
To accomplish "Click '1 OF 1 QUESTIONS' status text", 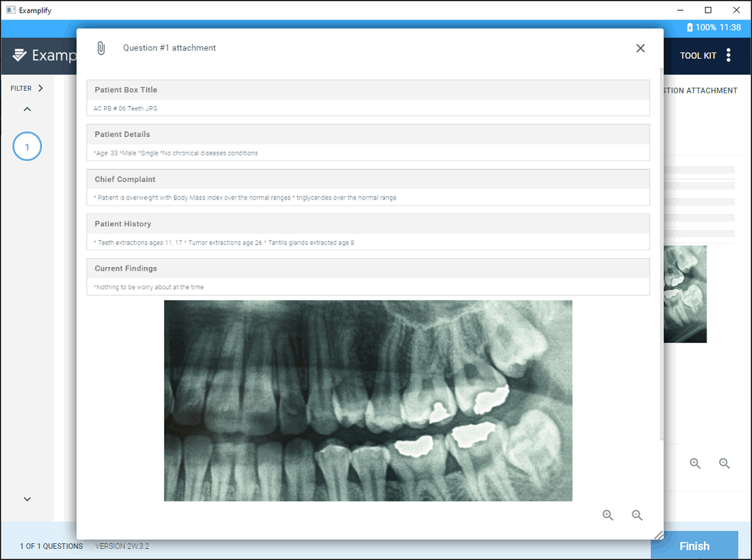I will point(52,546).
